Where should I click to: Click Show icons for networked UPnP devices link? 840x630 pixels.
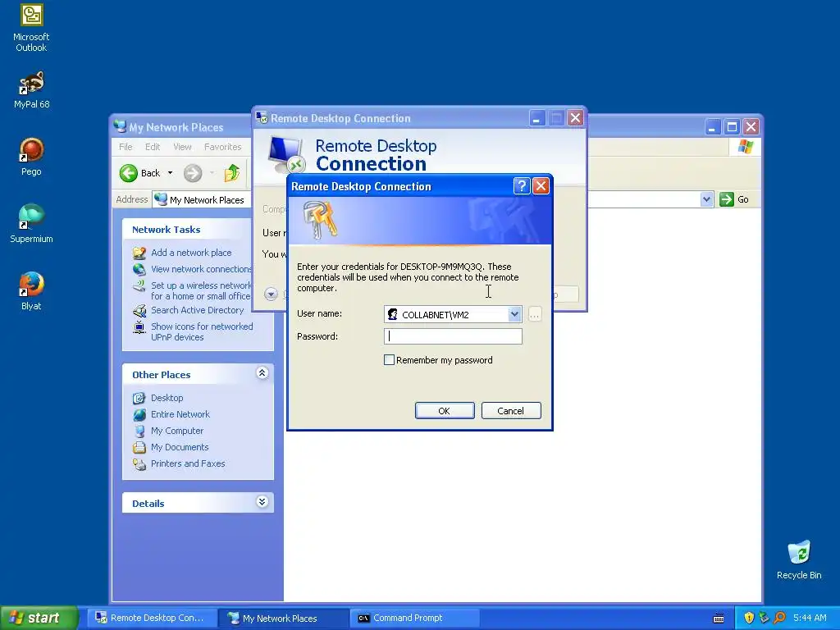tap(202, 332)
